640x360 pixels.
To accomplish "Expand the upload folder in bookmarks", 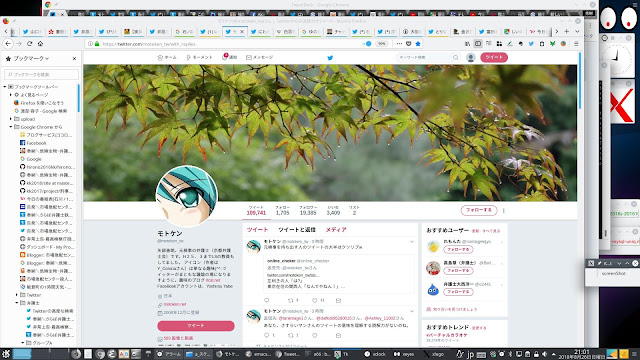I will click(x=11, y=119).
